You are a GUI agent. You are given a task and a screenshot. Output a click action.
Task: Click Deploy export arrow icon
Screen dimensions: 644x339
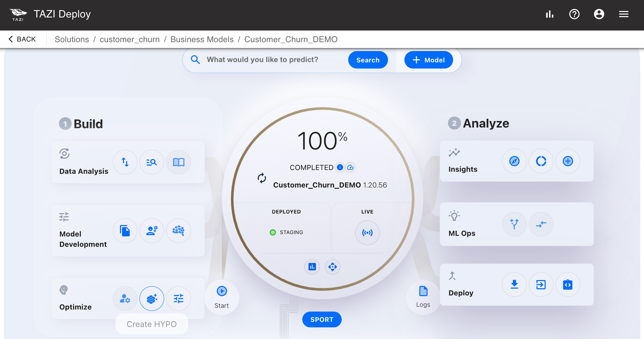pyautogui.click(x=541, y=284)
